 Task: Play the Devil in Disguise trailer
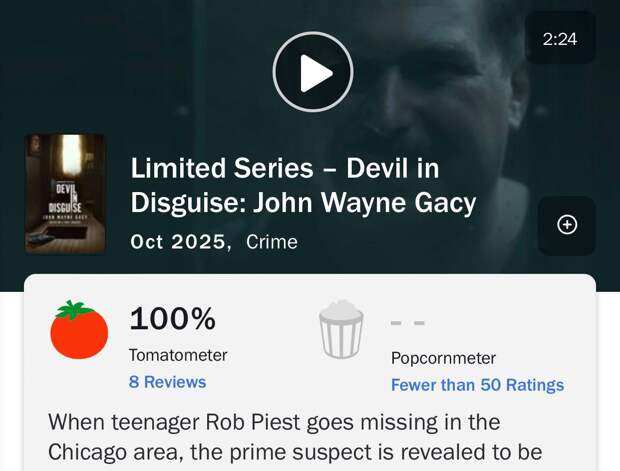[312, 72]
